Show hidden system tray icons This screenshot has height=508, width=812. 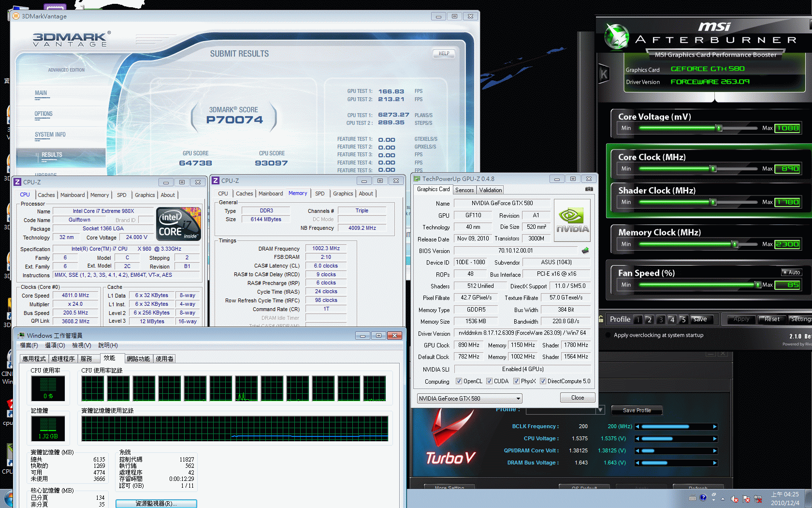pyautogui.click(x=723, y=498)
